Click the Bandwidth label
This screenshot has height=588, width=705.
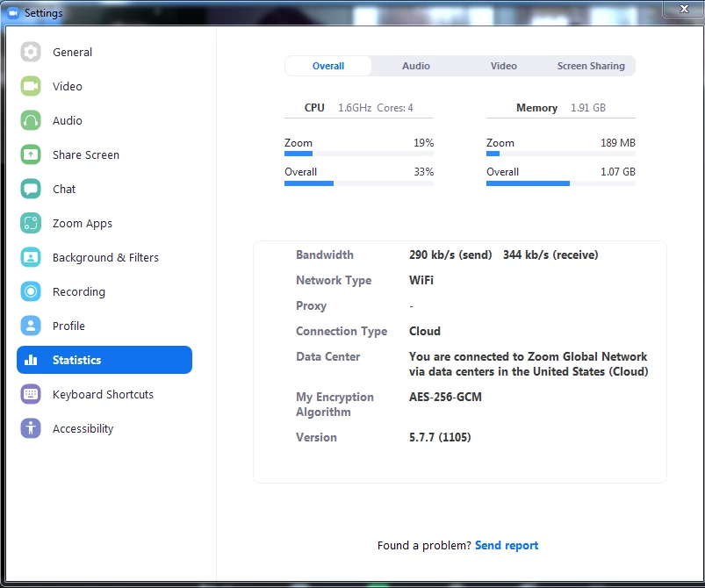coord(325,255)
